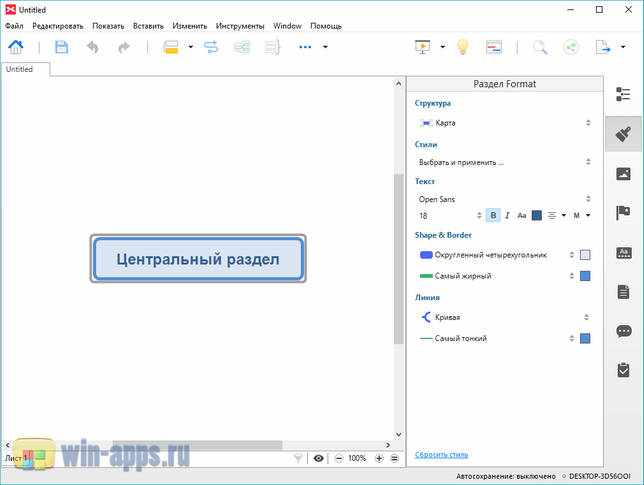Change the font size 18 stepper
This screenshot has width=644, height=485.
pyautogui.click(x=478, y=215)
